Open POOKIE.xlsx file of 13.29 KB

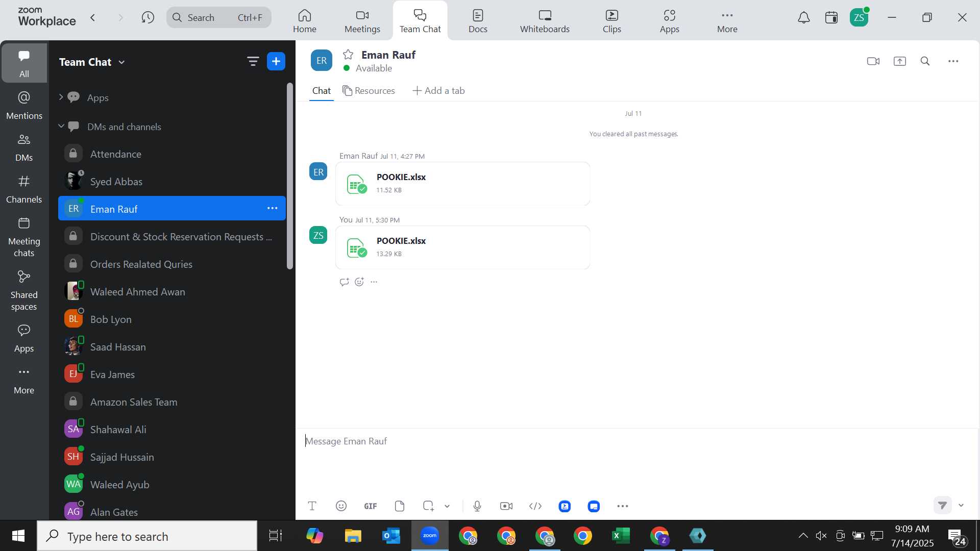click(462, 247)
